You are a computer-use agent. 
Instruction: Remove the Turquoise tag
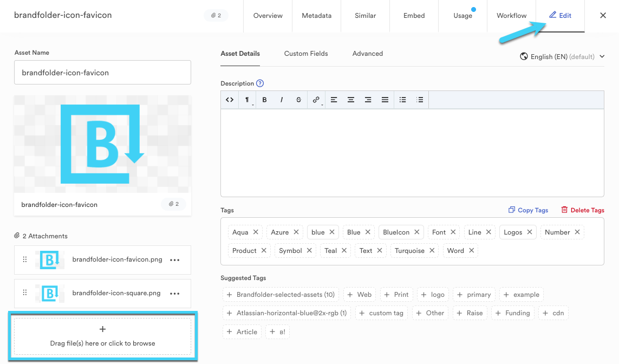432,251
